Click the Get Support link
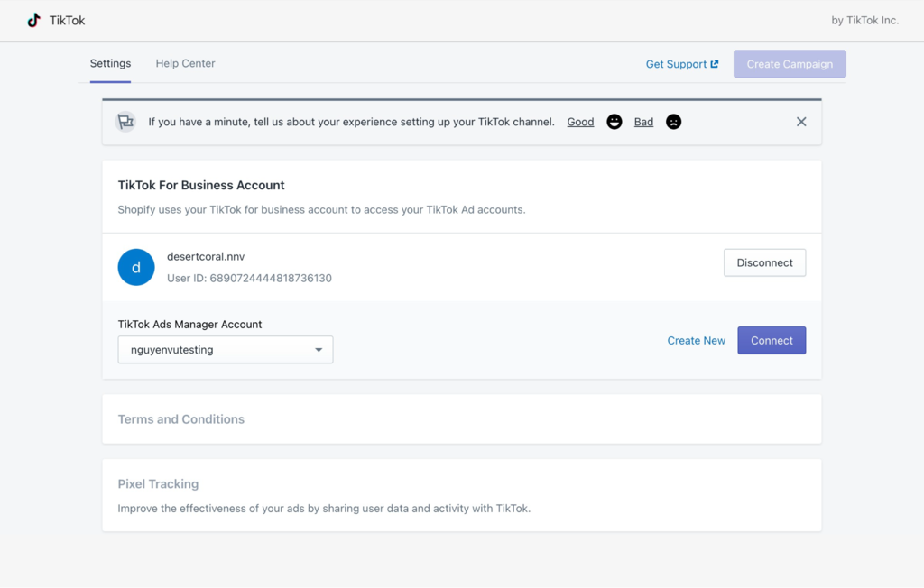This screenshot has width=924, height=588. click(676, 64)
